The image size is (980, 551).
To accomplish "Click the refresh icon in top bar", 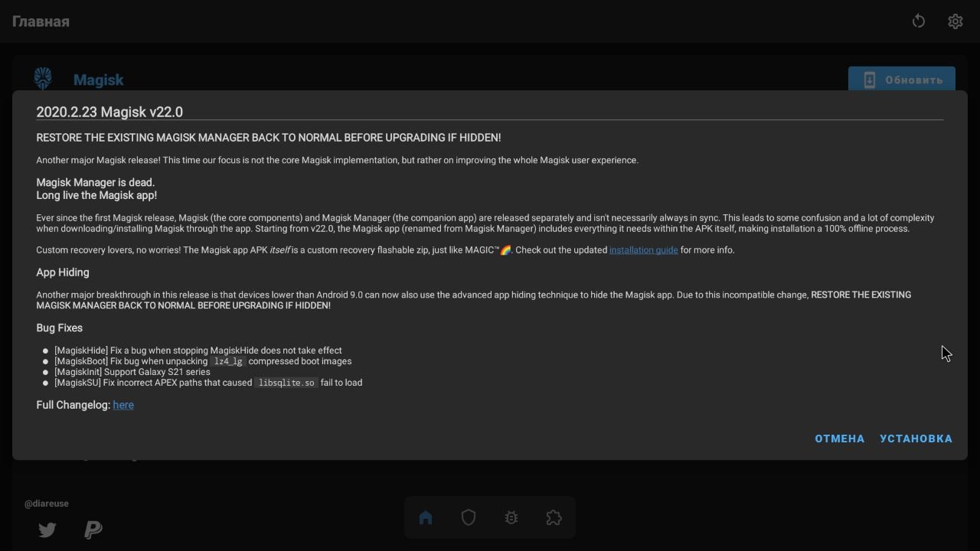I will pyautogui.click(x=918, y=21).
